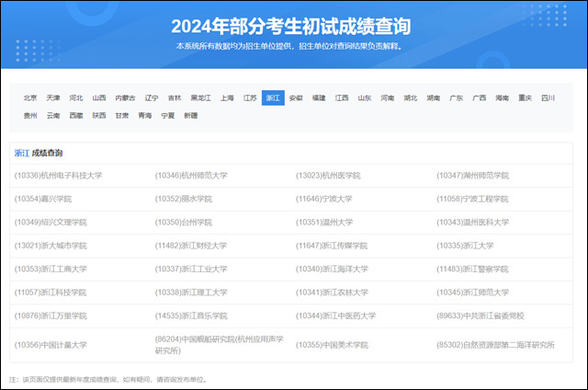Open (14535)浙江音乐学院 link
The height and width of the screenshot is (390, 588).
[191, 315]
